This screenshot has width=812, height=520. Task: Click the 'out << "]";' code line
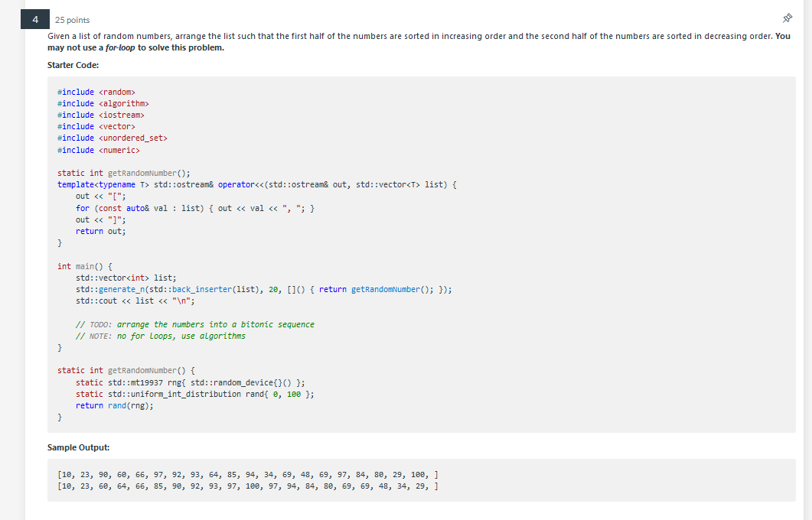[100, 219]
